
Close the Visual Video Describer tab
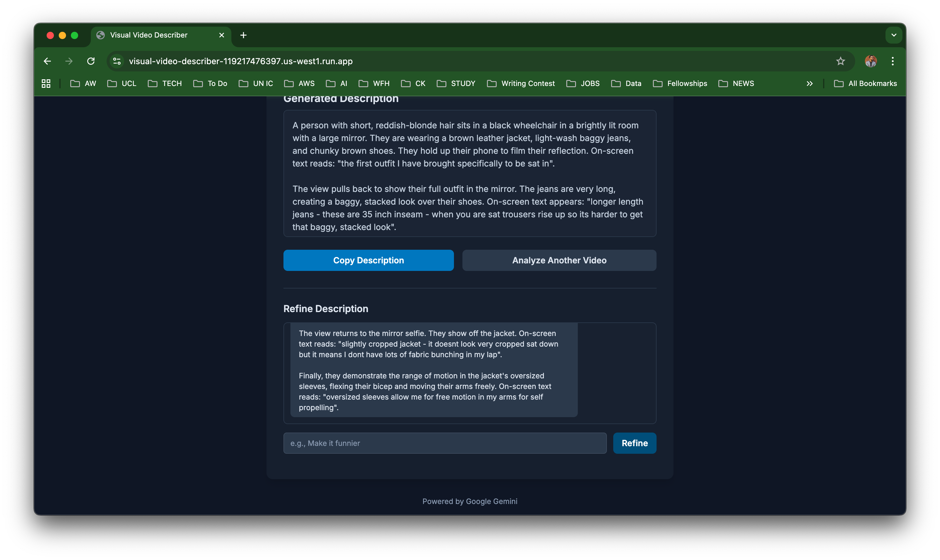[x=222, y=35]
